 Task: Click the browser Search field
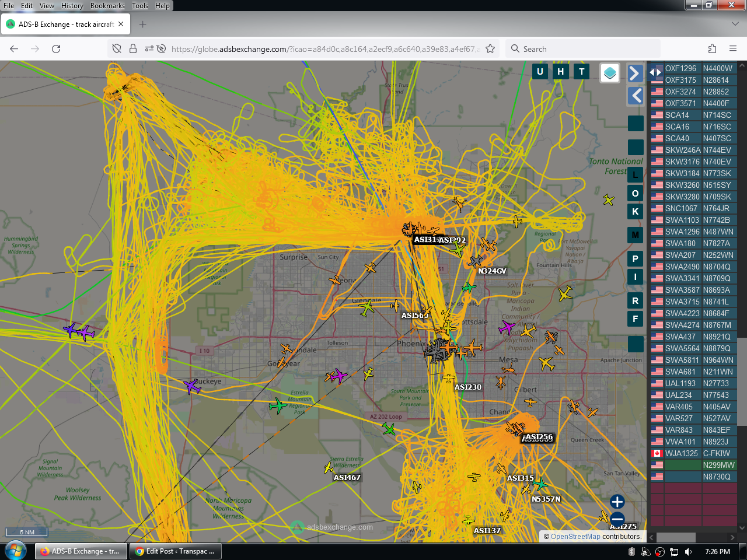583,49
